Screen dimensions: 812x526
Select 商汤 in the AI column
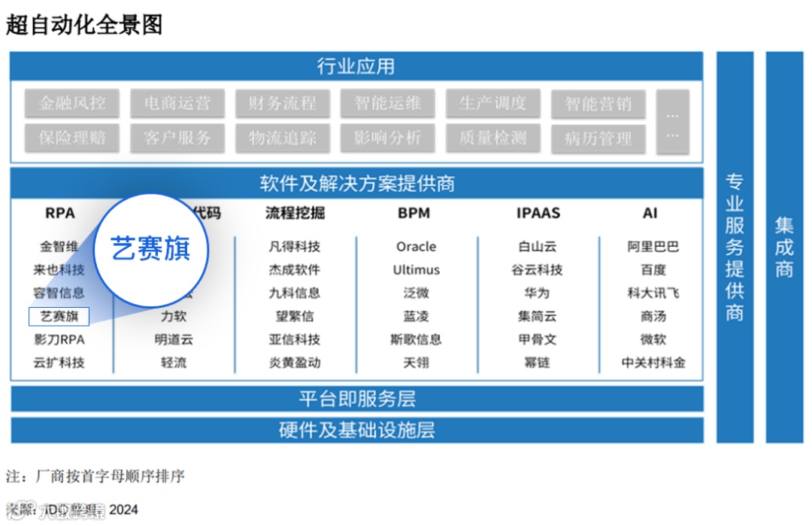click(653, 316)
